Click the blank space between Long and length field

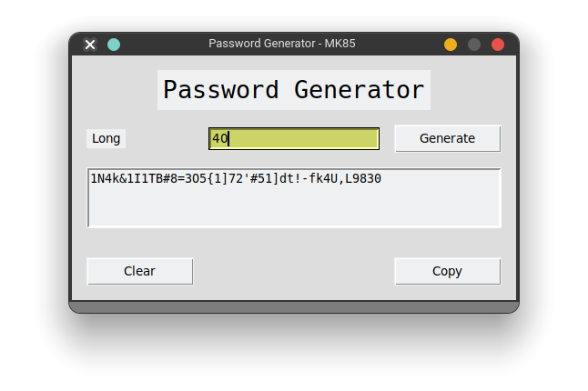point(167,138)
